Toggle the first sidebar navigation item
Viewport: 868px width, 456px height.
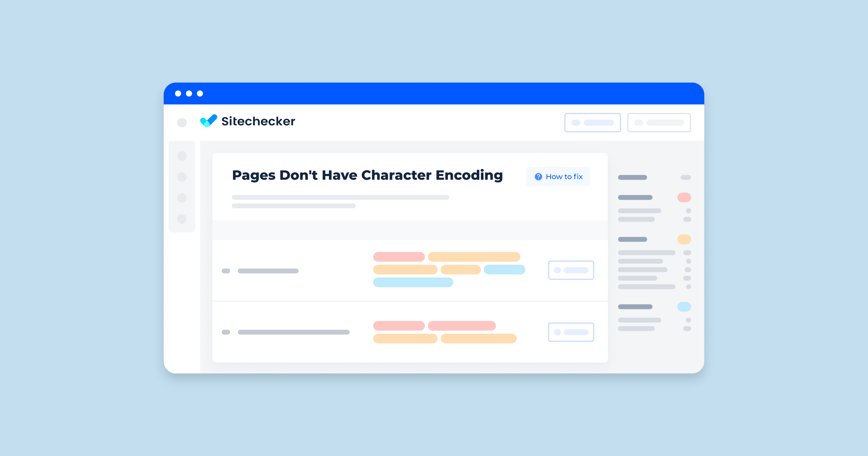point(183,157)
